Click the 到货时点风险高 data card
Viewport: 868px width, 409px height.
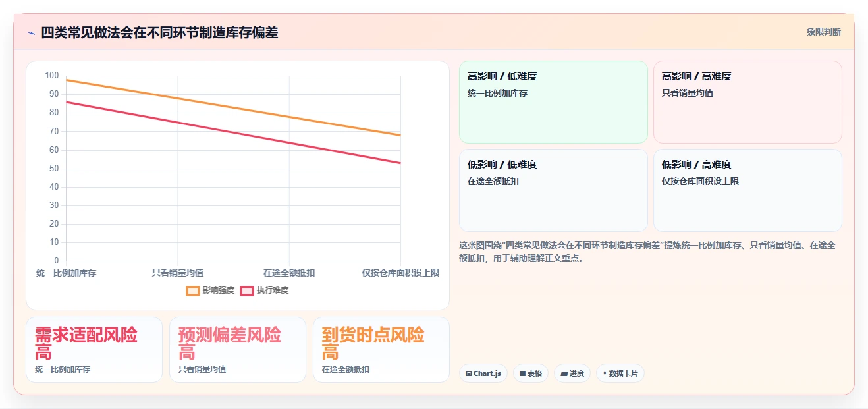(381, 350)
